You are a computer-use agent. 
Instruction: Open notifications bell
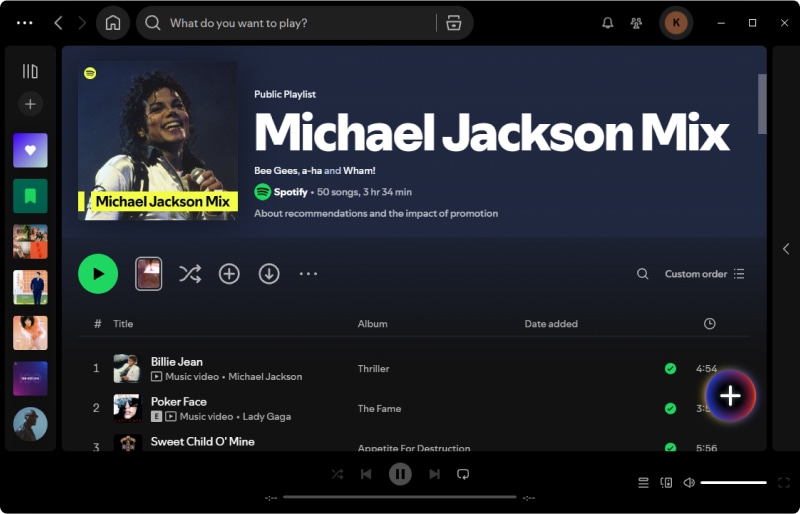pyautogui.click(x=608, y=23)
